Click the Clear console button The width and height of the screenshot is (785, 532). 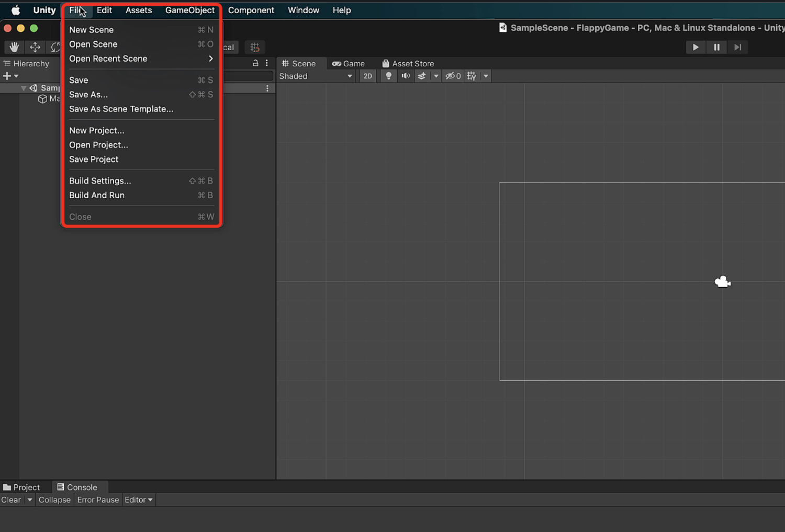[x=11, y=500]
